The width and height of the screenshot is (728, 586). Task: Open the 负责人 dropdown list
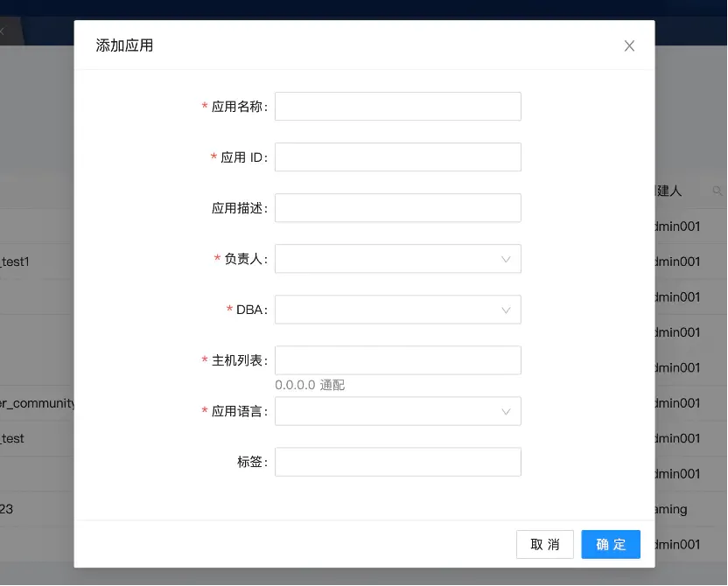coord(397,259)
